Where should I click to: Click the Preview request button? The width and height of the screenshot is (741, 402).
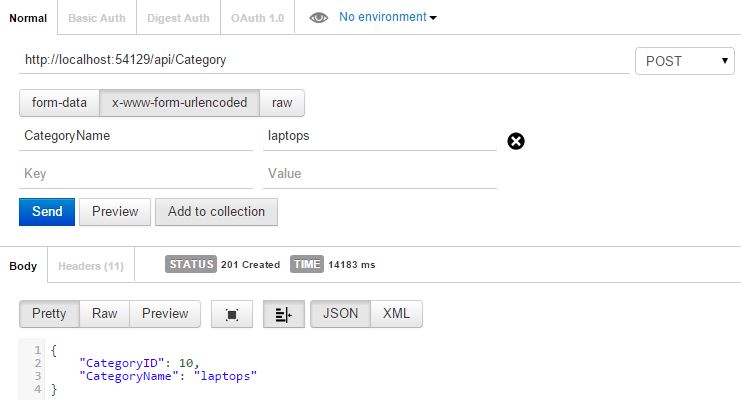click(x=115, y=212)
